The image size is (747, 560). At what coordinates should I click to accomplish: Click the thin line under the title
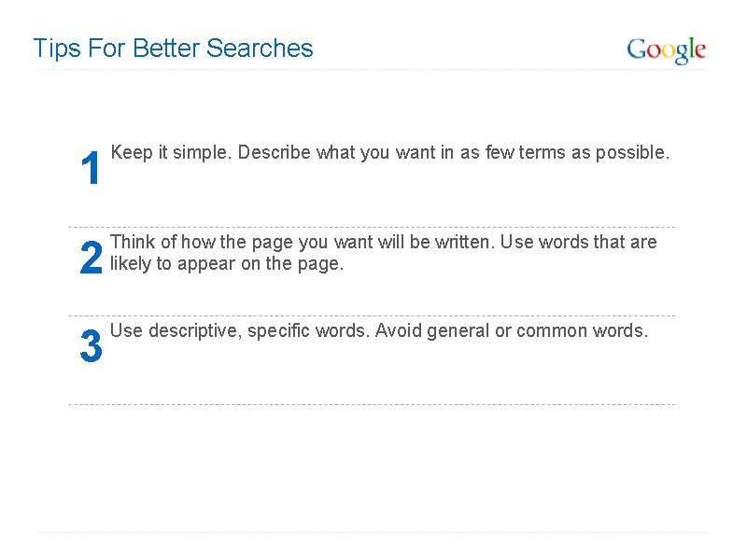[372, 69]
